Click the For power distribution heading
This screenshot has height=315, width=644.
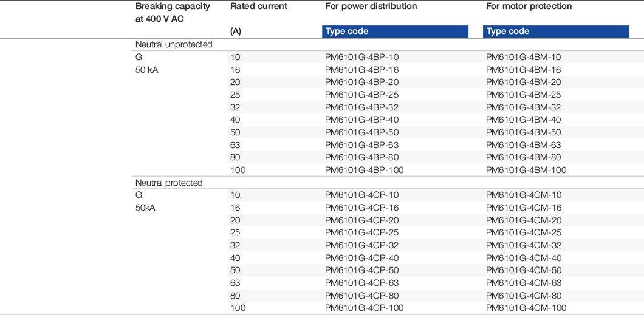[x=371, y=7]
